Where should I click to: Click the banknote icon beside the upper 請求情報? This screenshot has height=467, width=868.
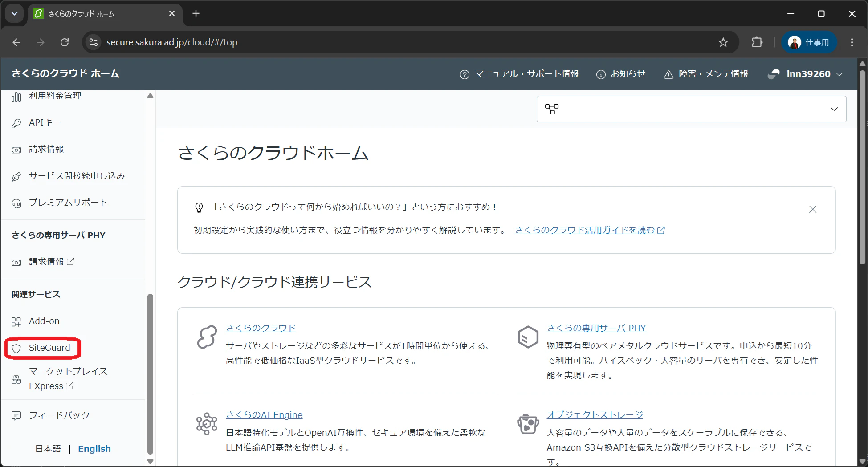[x=16, y=150]
